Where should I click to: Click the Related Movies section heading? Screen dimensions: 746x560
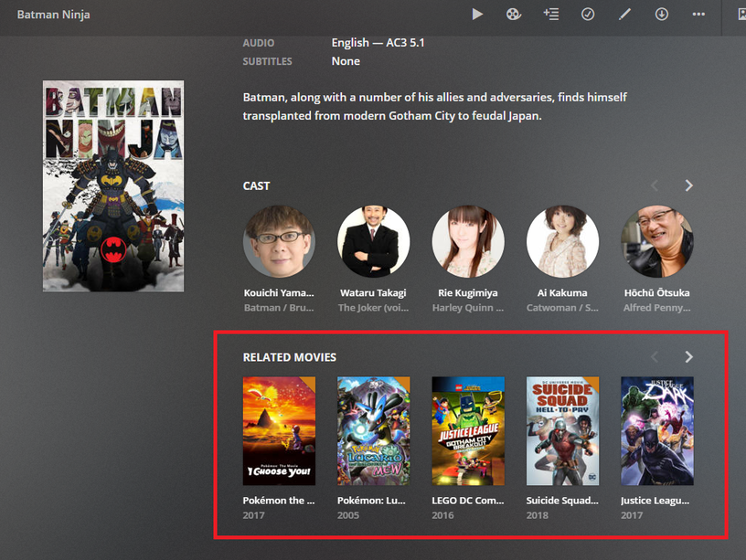(x=289, y=357)
